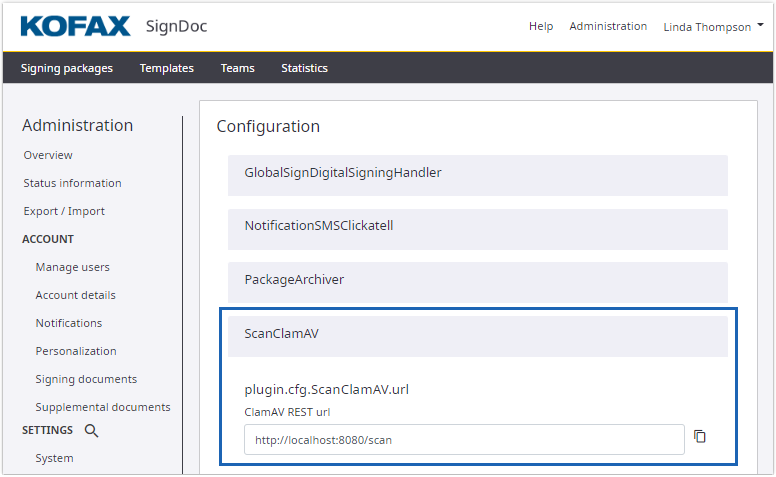The width and height of the screenshot is (776, 477).
Task: Open Signing documents settings
Action: 86,379
